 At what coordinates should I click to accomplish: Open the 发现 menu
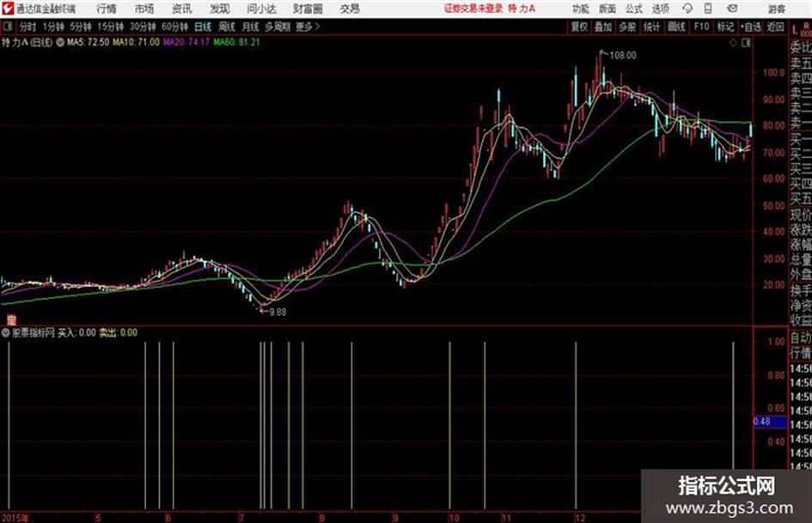coord(220,9)
